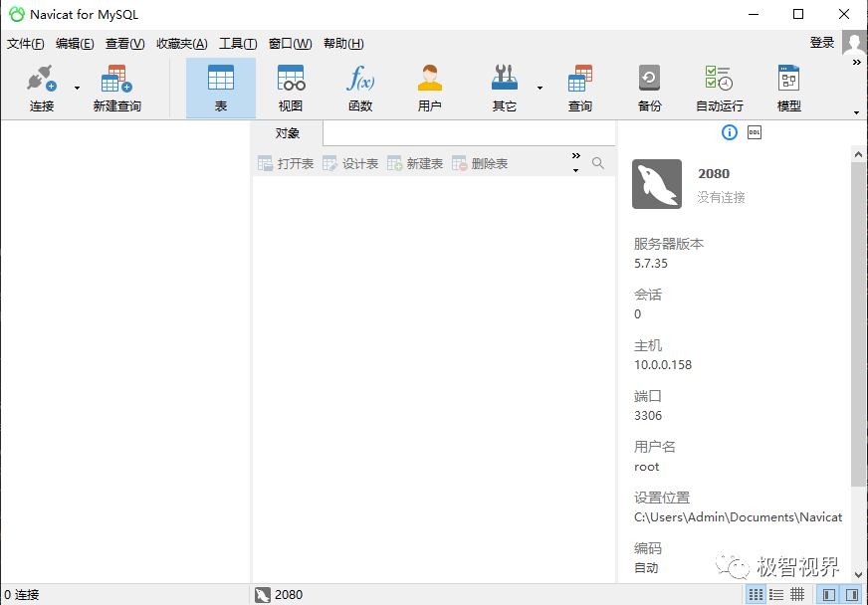Open the 文件(F) menu
868x605 pixels.
click(25, 44)
